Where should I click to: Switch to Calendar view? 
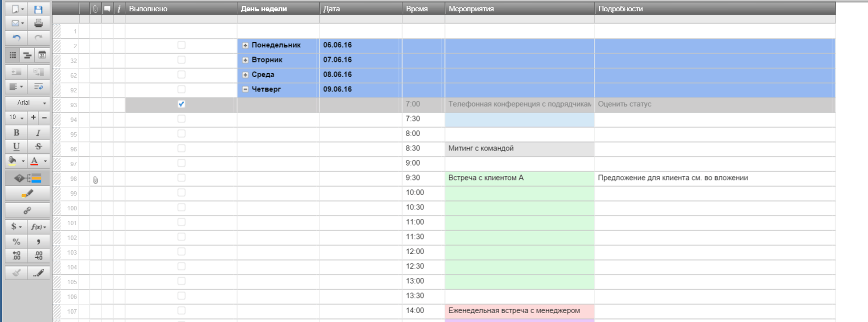pos(42,55)
